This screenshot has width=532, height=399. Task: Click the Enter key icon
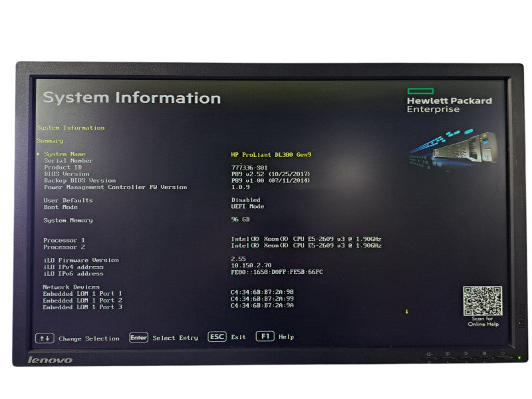tap(139, 338)
